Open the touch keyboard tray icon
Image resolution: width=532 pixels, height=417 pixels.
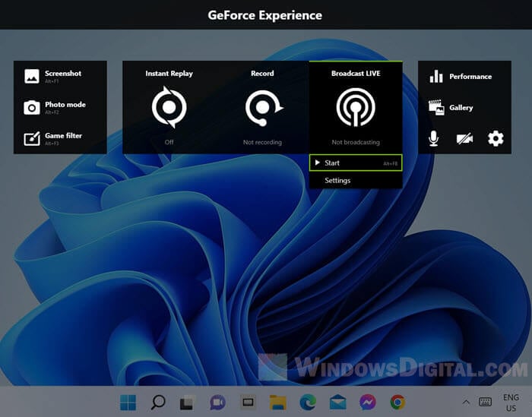click(485, 402)
